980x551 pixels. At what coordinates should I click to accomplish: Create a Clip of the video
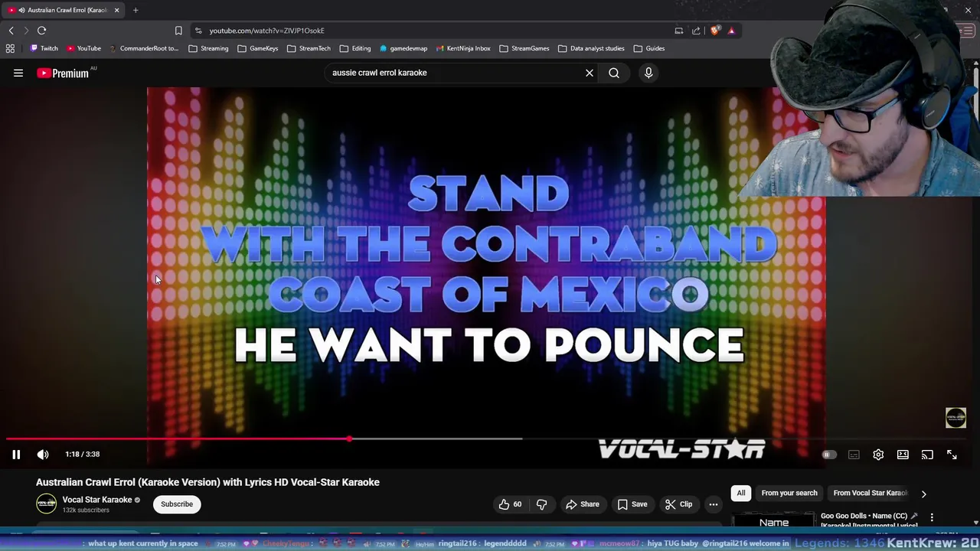tap(678, 504)
